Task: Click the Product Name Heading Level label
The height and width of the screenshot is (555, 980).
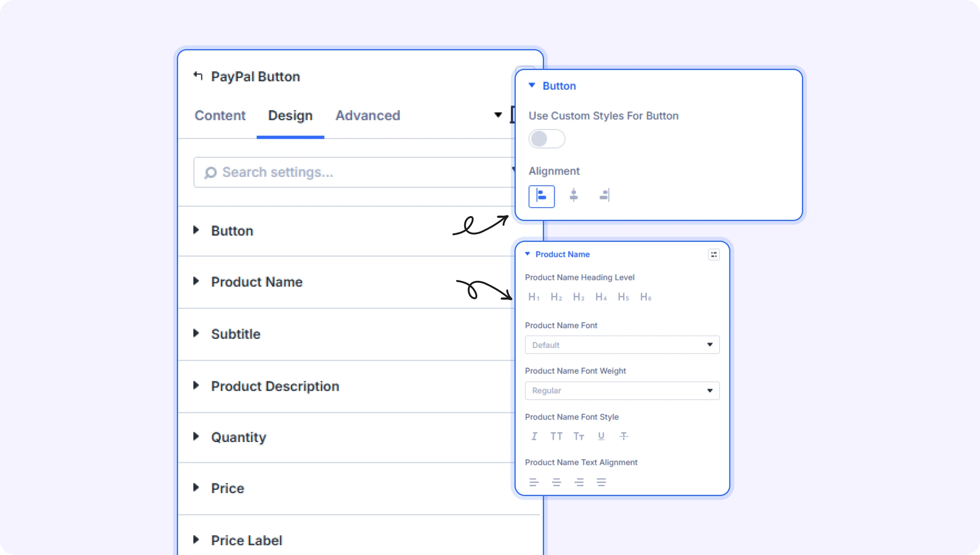Action: (580, 277)
